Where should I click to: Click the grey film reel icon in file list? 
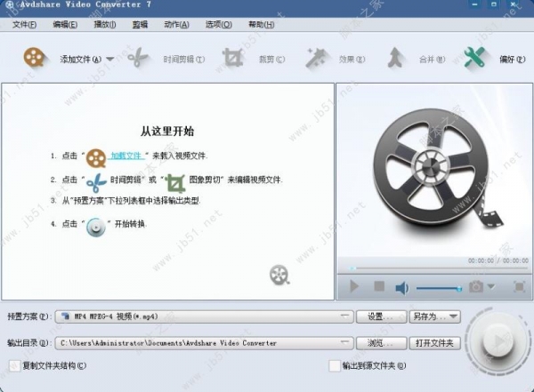279,275
